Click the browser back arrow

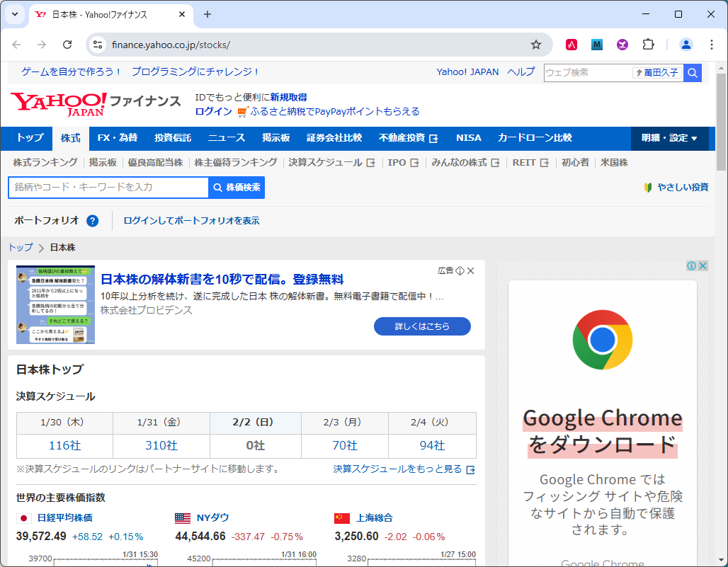coord(17,45)
